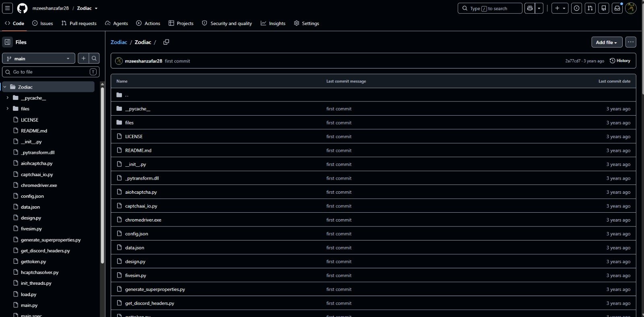Switch to the Issues tab
Image resolution: width=644 pixels, height=317 pixels.
click(43, 23)
